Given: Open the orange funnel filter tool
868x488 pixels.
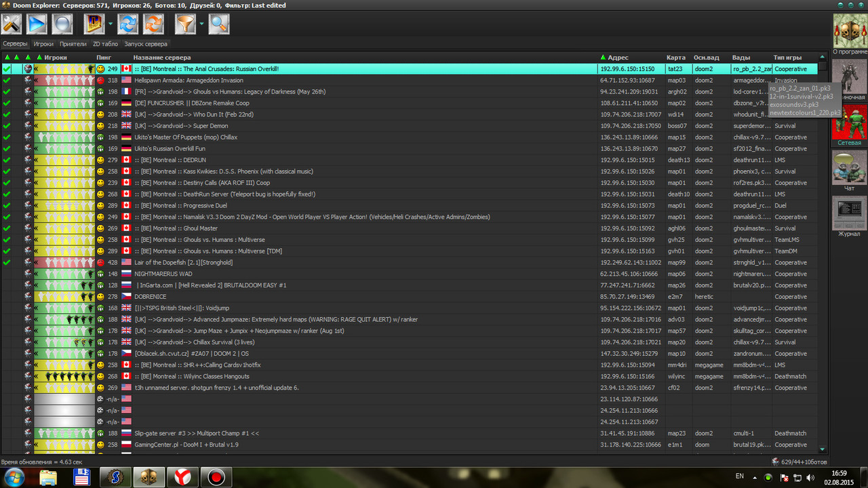Looking at the screenshot, I should click(x=185, y=24).
